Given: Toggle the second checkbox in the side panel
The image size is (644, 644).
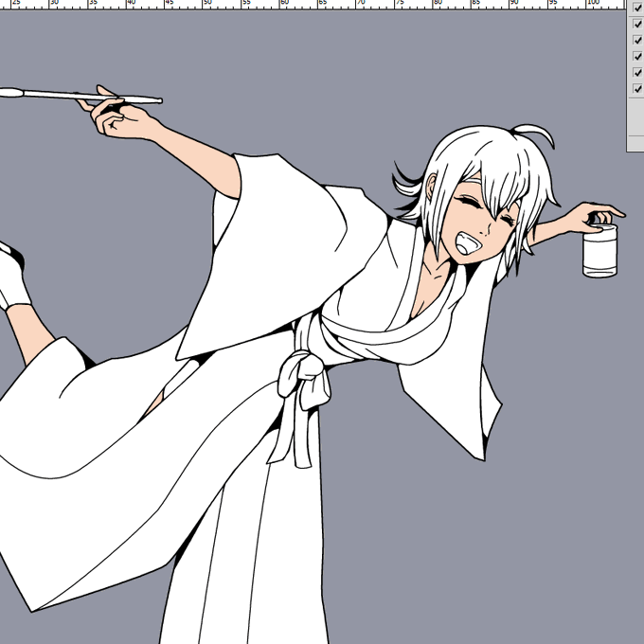Looking at the screenshot, I should pyautogui.click(x=637, y=24).
